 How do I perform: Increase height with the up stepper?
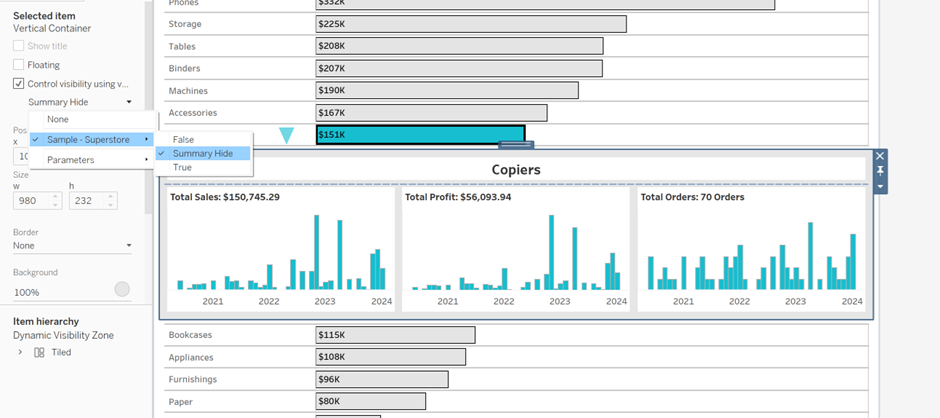coord(111,197)
